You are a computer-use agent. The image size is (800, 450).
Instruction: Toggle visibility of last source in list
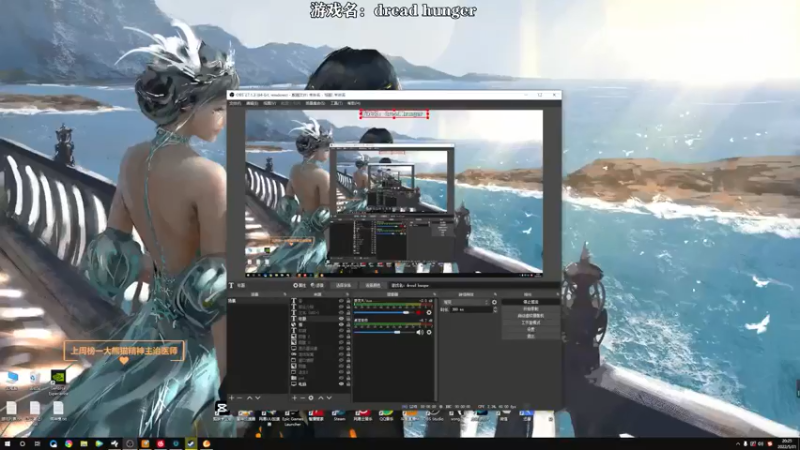coord(341,384)
